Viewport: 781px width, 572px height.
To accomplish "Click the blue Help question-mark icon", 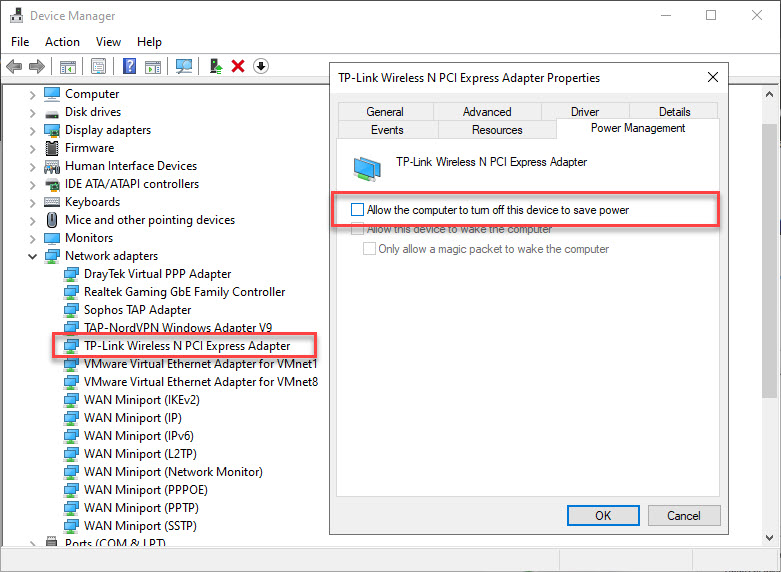I will coord(130,66).
